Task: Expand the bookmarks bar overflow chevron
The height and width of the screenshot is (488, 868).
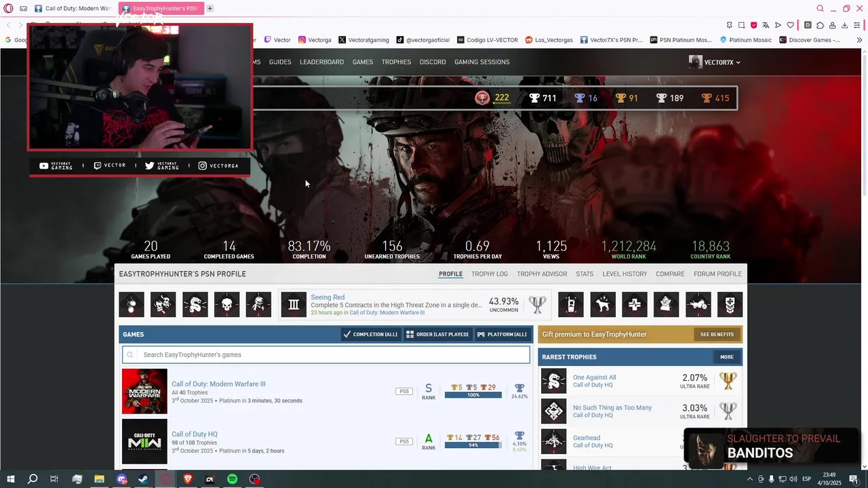Action: (x=859, y=40)
